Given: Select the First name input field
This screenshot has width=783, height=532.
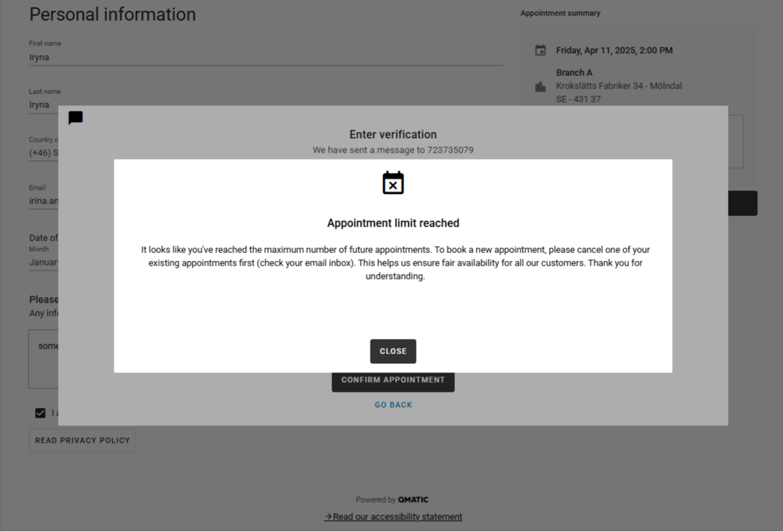Looking at the screenshot, I should [x=266, y=57].
